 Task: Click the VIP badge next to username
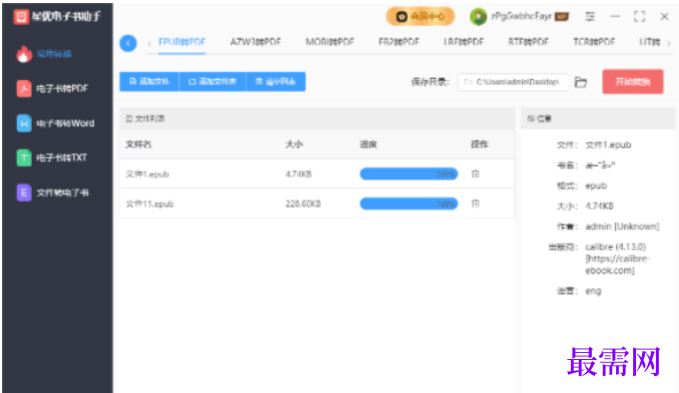pyautogui.click(x=562, y=17)
